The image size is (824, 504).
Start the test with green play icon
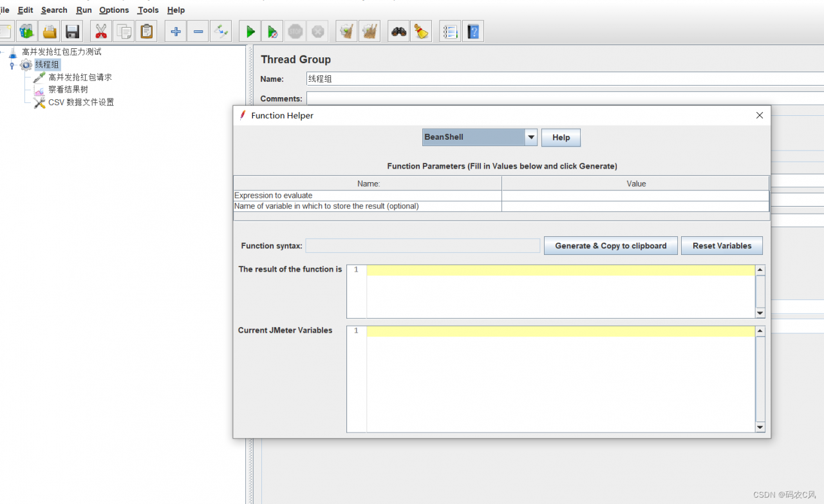(250, 31)
